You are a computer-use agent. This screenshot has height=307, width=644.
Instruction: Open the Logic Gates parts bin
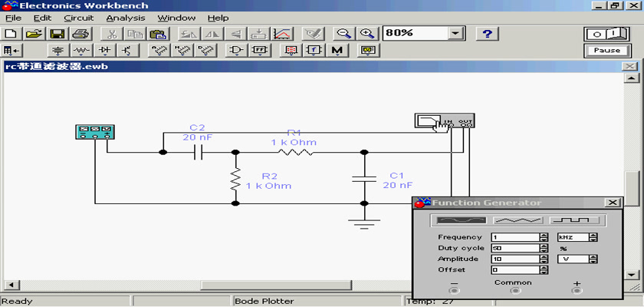[236, 51]
